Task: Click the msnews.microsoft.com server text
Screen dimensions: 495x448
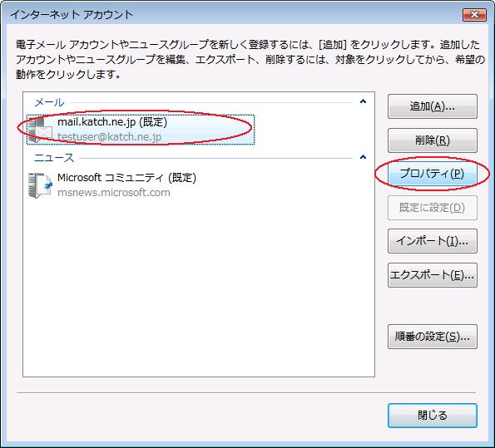Action: [x=114, y=193]
